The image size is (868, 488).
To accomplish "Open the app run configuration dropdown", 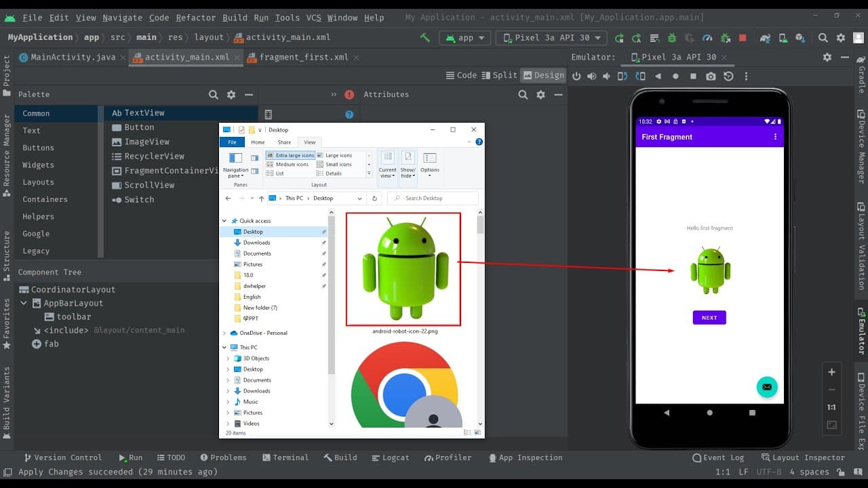I will 465,38.
